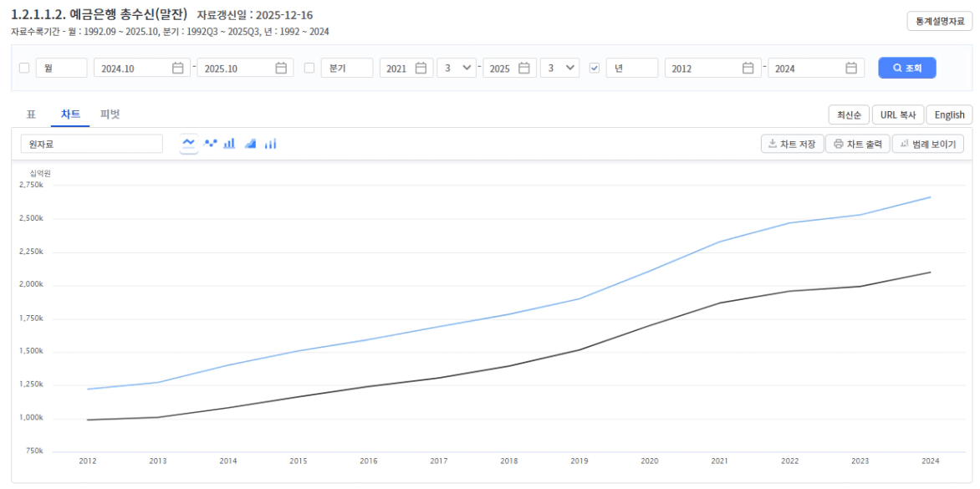Pick the thin column chart icon

(270, 144)
